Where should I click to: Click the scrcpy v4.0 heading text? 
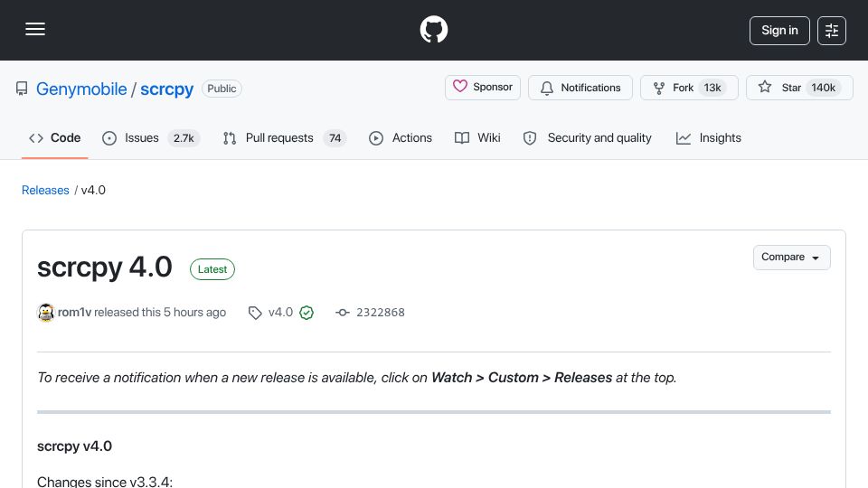click(x=74, y=446)
